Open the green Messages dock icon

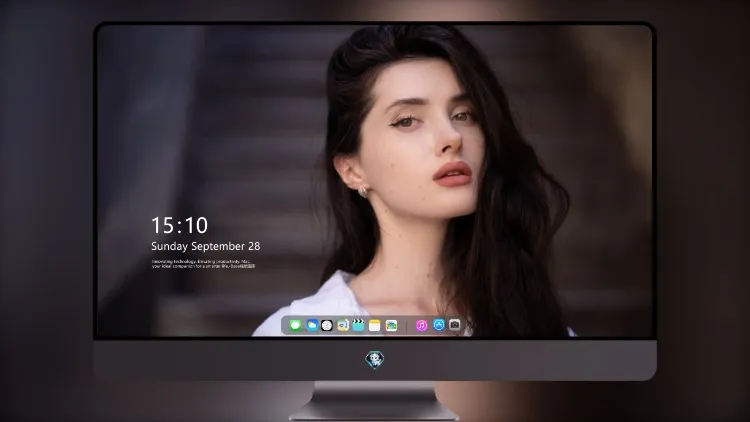point(295,325)
